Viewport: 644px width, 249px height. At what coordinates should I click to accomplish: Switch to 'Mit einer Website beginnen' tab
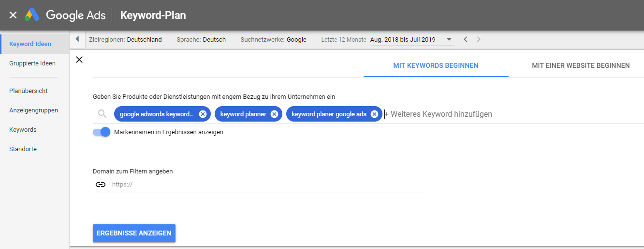pyautogui.click(x=581, y=65)
